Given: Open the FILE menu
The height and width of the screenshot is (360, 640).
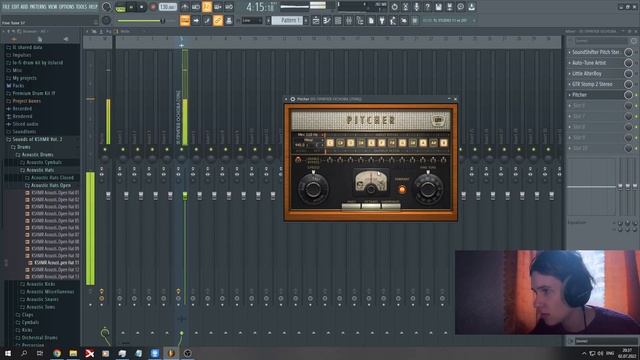Looking at the screenshot, I should 7,7.
